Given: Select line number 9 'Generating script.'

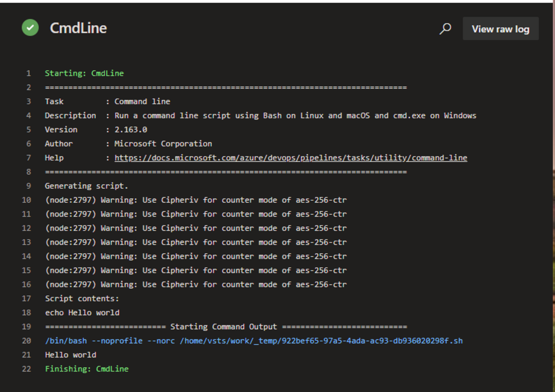Looking at the screenshot, I should [28, 186].
